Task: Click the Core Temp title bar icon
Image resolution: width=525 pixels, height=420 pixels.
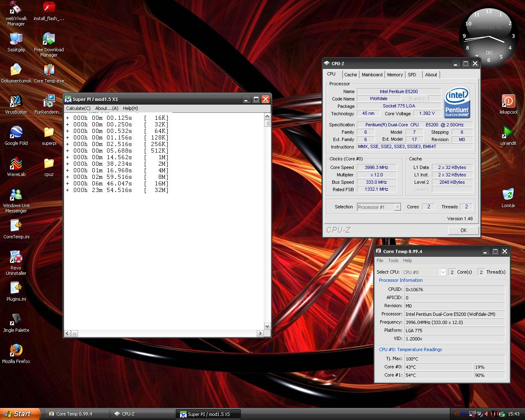Action: (x=379, y=251)
